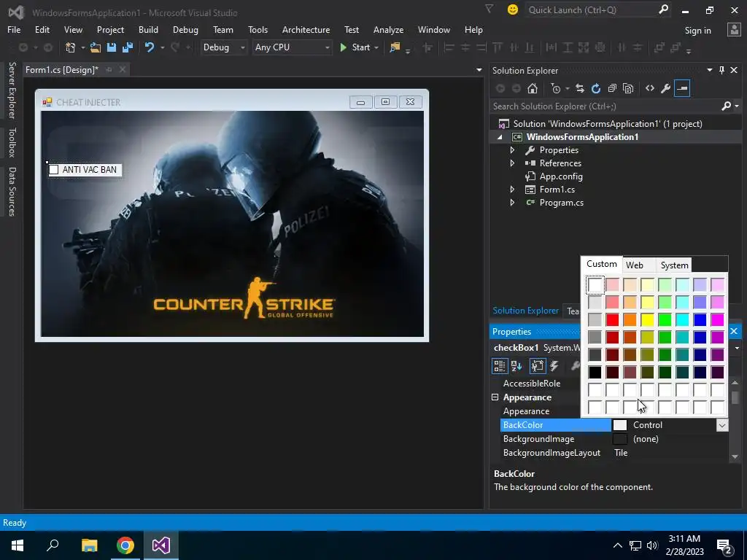This screenshot has height=560, width=747.
Task: Open the Toolbox side panel tab
Action: click(x=12, y=142)
